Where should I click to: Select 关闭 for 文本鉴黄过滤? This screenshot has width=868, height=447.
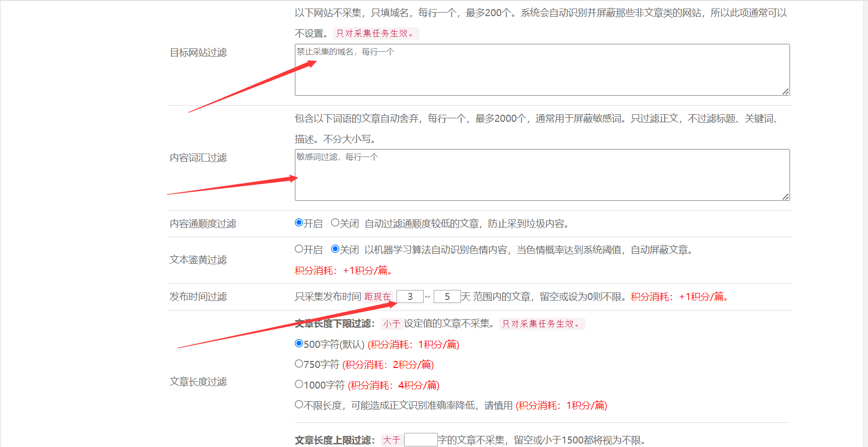pyautogui.click(x=335, y=249)
